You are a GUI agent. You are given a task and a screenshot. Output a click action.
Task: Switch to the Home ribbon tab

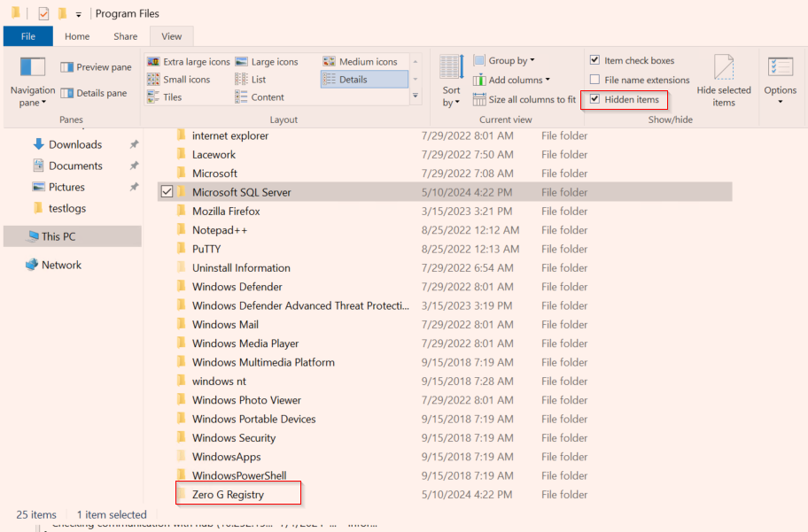pyautogui.click(x=77, y=36)
